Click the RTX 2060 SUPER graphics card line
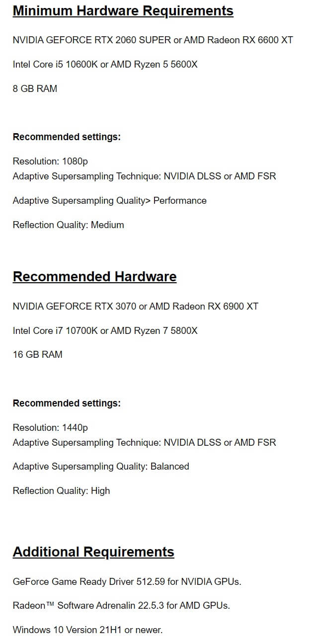 (x=153, y=40)
